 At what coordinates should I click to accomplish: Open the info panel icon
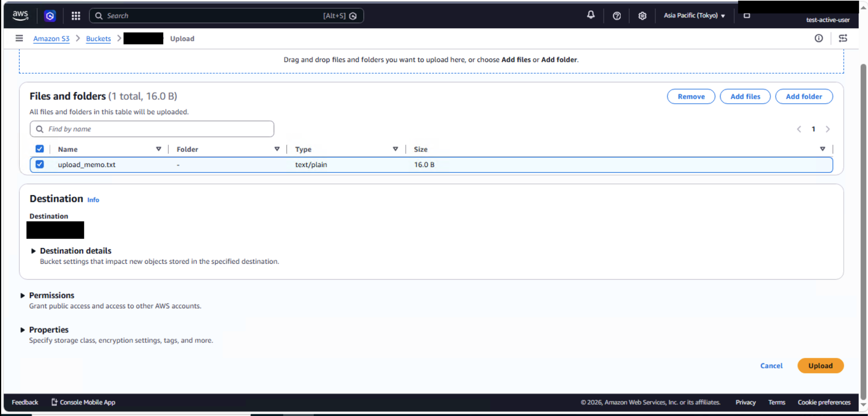pos(819,38)
